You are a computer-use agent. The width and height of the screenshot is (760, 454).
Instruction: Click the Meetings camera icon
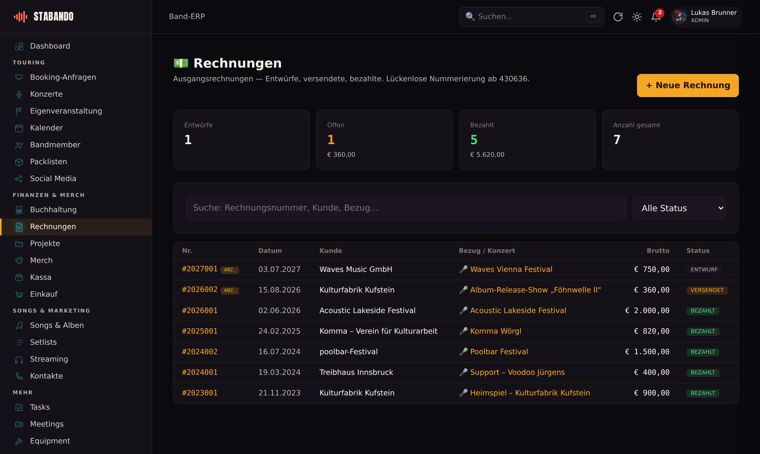click(x=19, y=424)
